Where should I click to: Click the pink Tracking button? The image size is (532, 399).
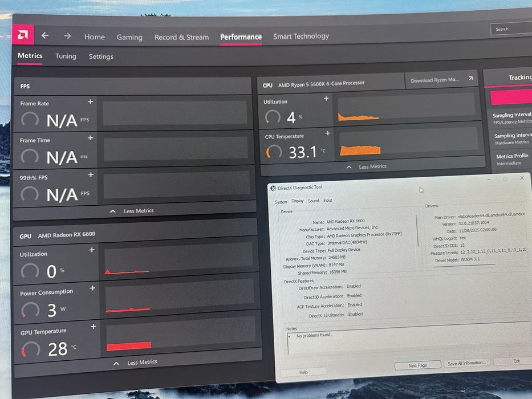click(511, 97)
